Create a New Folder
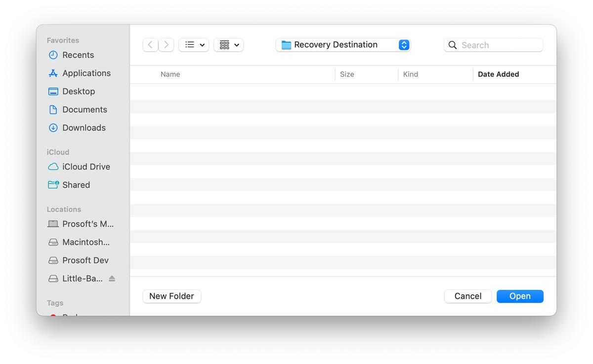Screen dimensions: 593x364 pyautogui.click(x=171, y=296)
